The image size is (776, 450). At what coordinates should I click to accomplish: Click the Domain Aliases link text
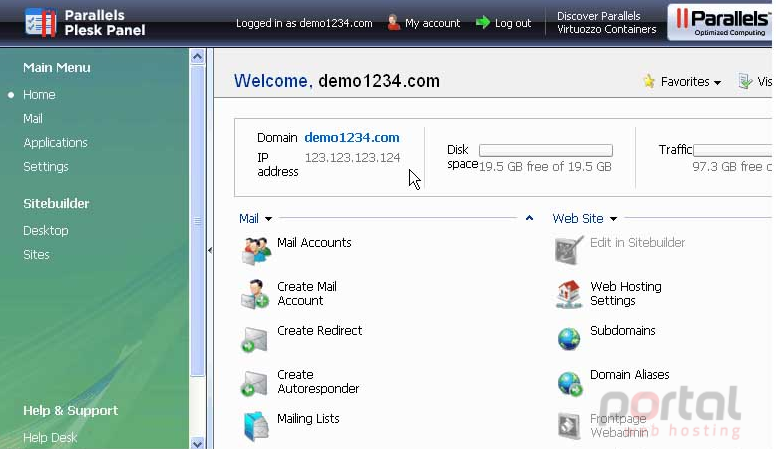pos(630,375)
